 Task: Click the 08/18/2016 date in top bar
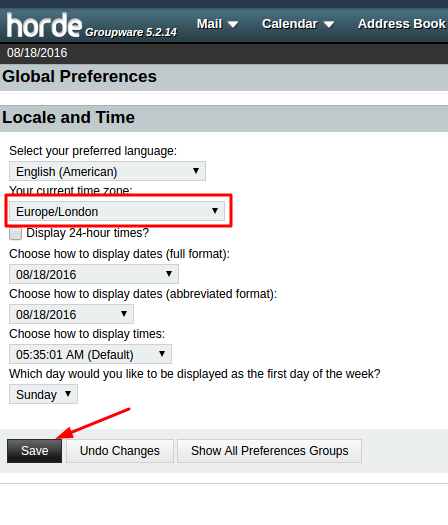(x=37, y=53)
